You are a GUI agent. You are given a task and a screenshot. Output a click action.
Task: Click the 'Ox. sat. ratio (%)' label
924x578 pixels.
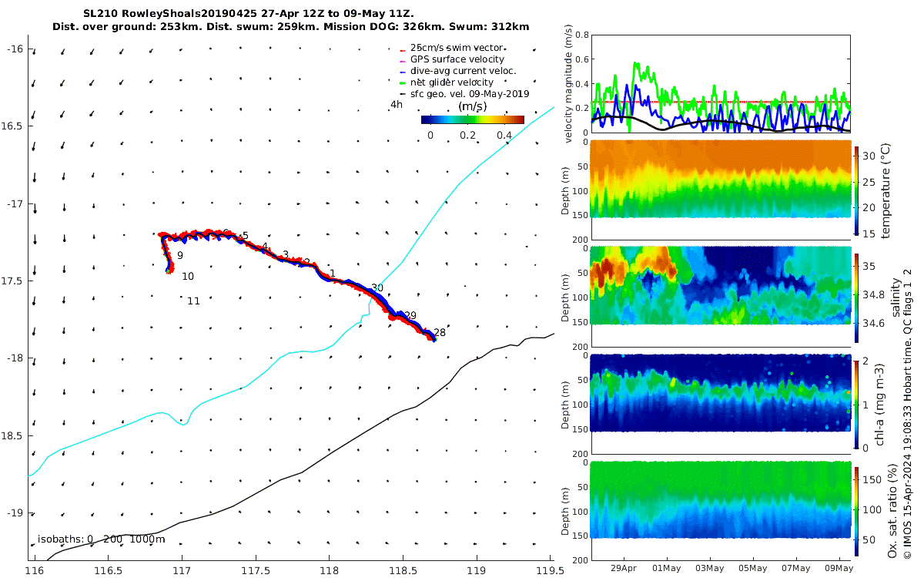coord(892,512)
